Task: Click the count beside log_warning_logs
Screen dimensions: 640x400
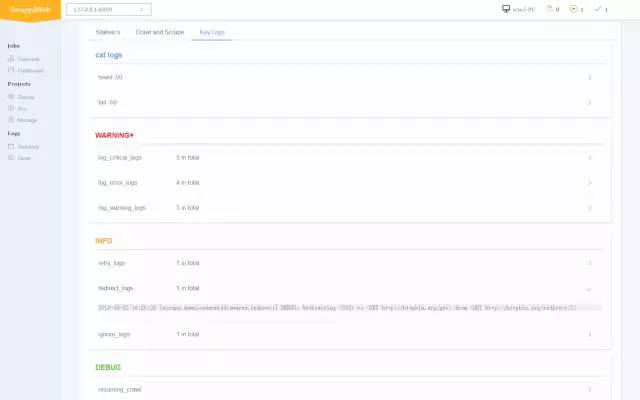Action: (188, 208)
